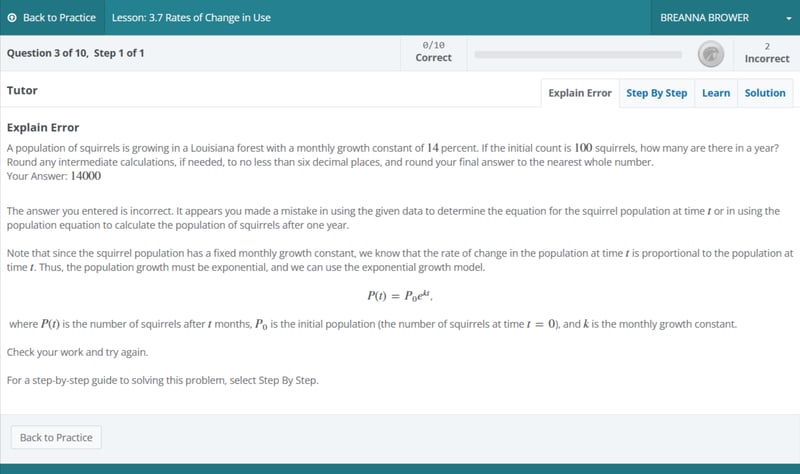Click the Question 3 of 10 step label
The width and height of the screenshot is (800, 474).
pos(76,53)
